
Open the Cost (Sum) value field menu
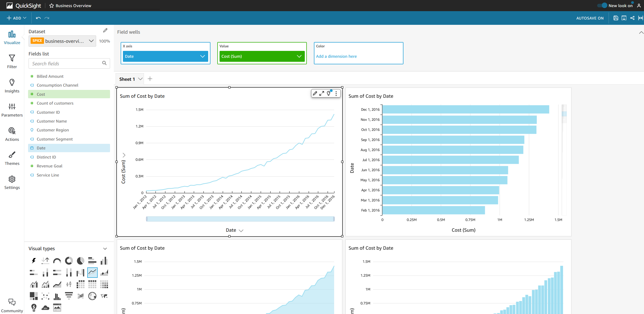299,56
